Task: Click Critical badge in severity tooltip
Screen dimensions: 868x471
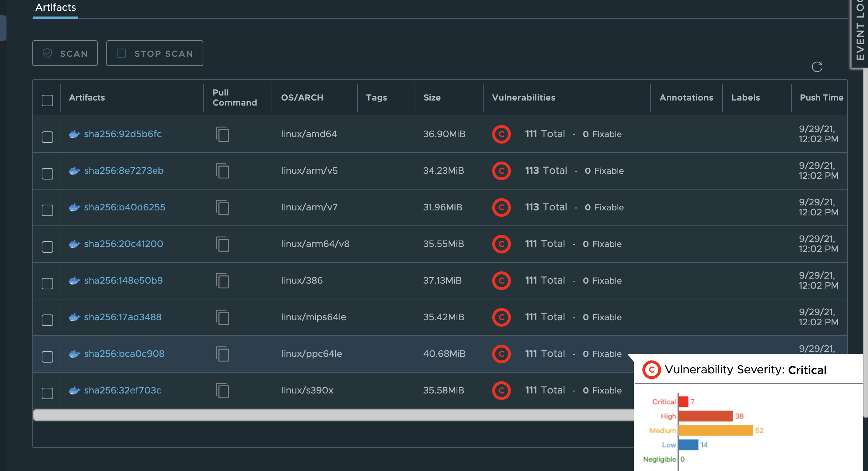Action: pos(652,370)
